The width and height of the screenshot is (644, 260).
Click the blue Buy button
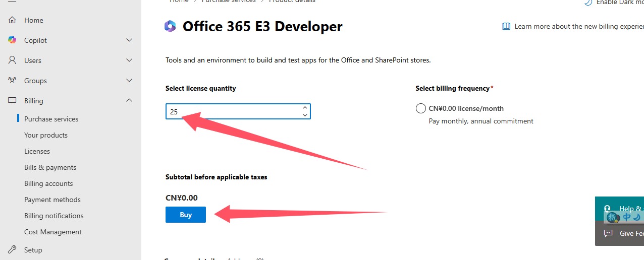186,215
